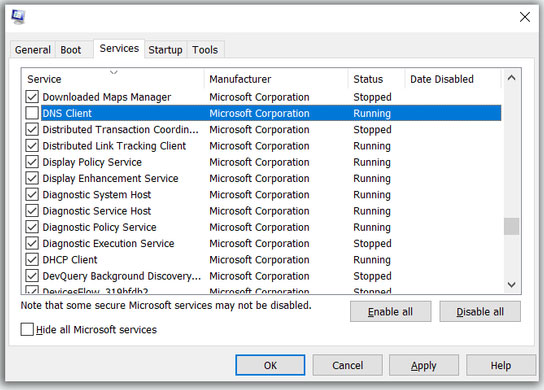Sort by the Manufacturer column header
Screen dimensions: 544x390
(x=276, y=79)
